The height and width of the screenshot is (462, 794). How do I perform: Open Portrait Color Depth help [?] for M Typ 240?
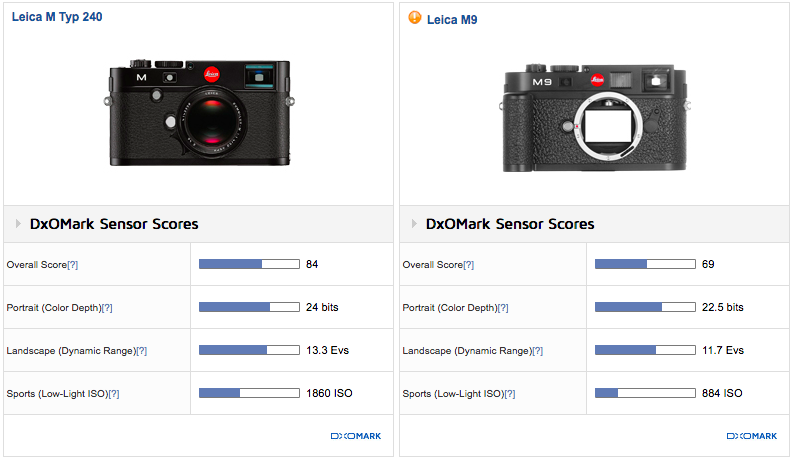pos(107,308)
